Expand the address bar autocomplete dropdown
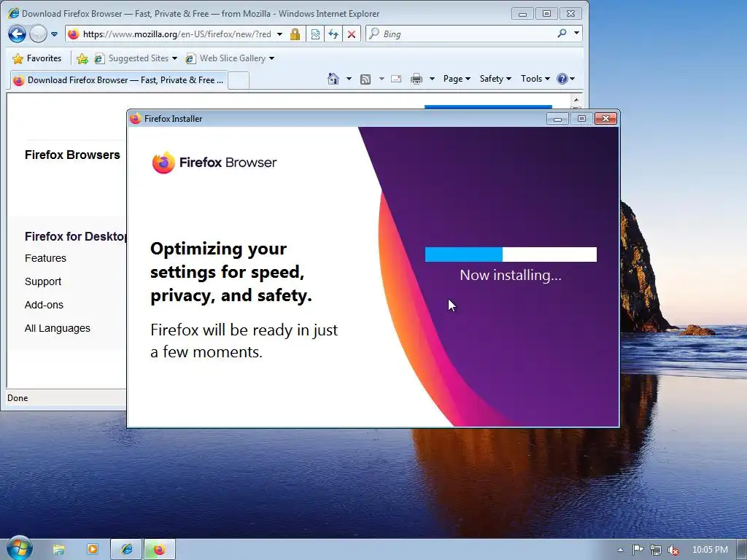 [x=279, y=34]
